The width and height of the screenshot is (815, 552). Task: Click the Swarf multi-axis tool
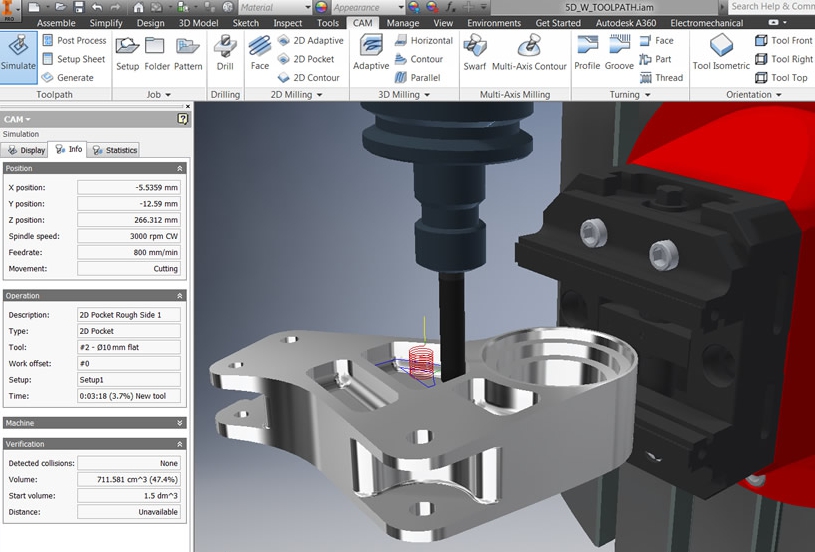coord(474,52)
